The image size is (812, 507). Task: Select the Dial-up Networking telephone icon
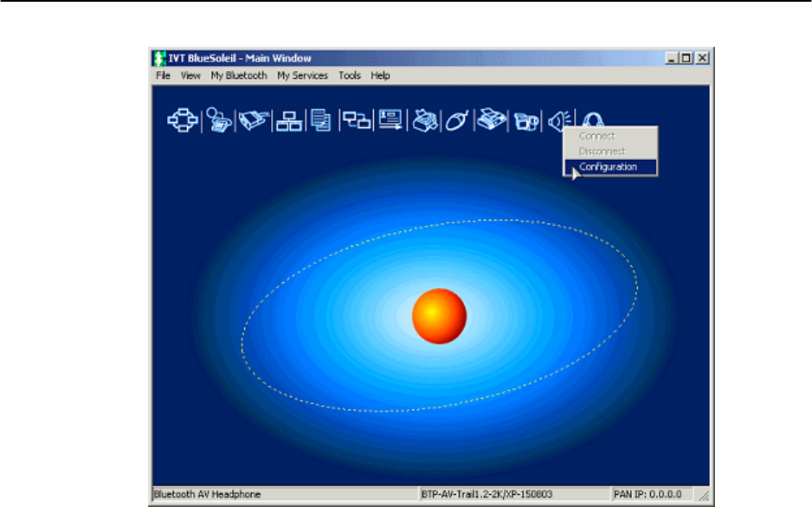point(218,120)
